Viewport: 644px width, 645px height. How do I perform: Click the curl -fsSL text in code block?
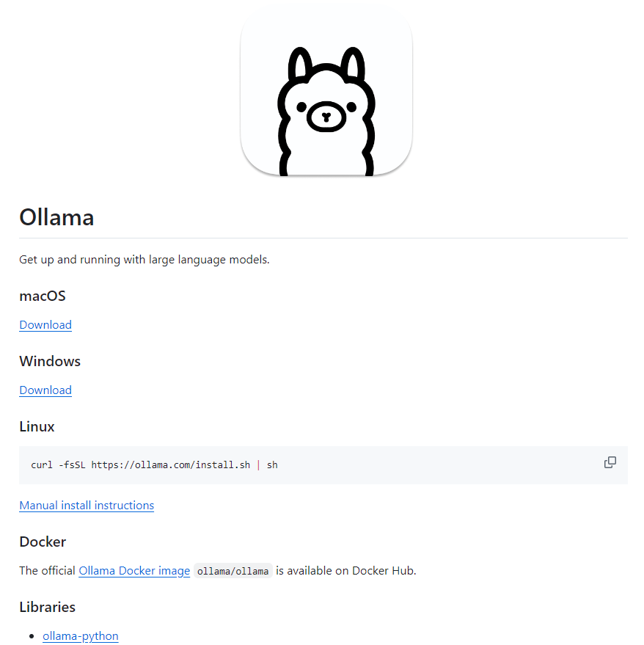(58, 464)
